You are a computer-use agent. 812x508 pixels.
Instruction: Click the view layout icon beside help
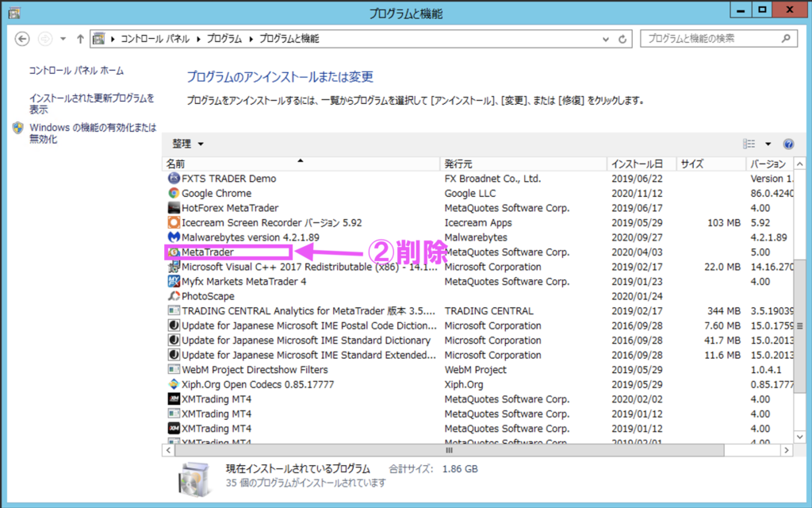tap(749, 144)
